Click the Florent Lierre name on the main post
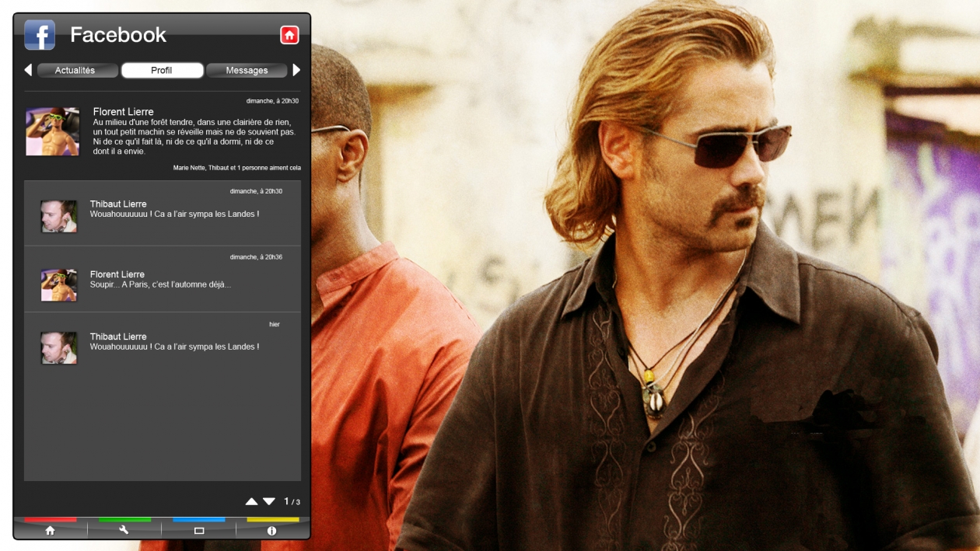Screen dimensions: 980x551 123,112
